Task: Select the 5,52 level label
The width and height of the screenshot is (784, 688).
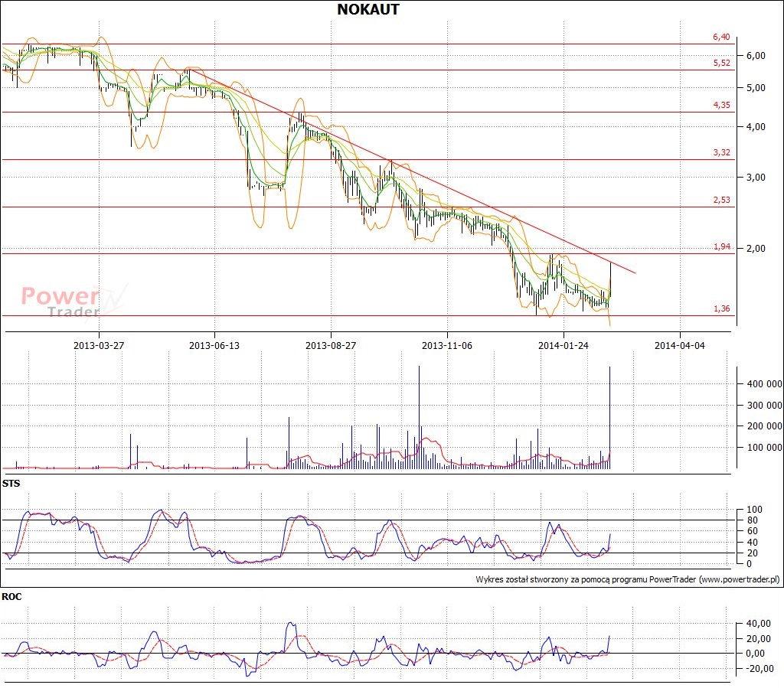Action: 721,63
